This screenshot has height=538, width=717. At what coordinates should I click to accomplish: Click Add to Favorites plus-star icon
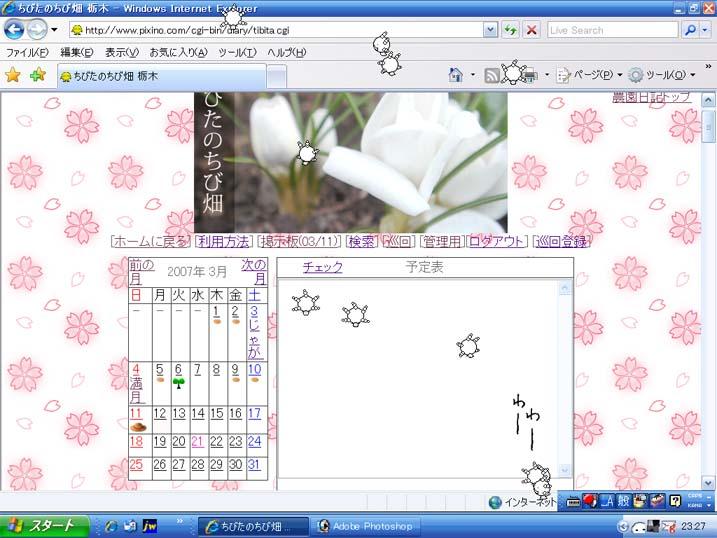[38, 75]
